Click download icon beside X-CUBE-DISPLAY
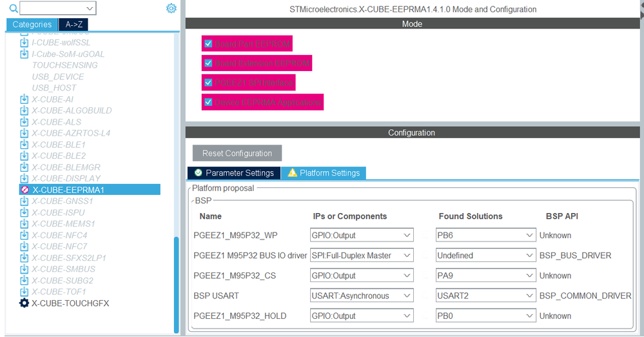The image size is (644, 337). coord(24,178)
